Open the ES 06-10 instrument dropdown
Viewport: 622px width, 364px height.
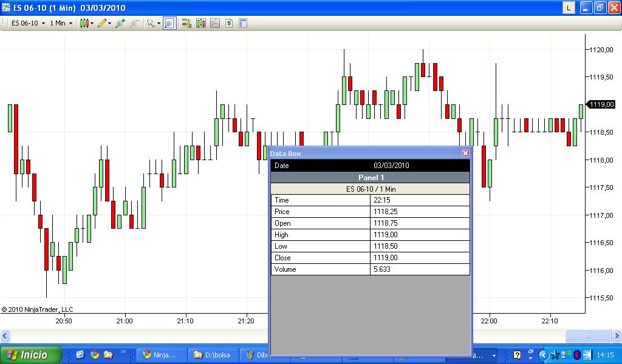point(28,24)
